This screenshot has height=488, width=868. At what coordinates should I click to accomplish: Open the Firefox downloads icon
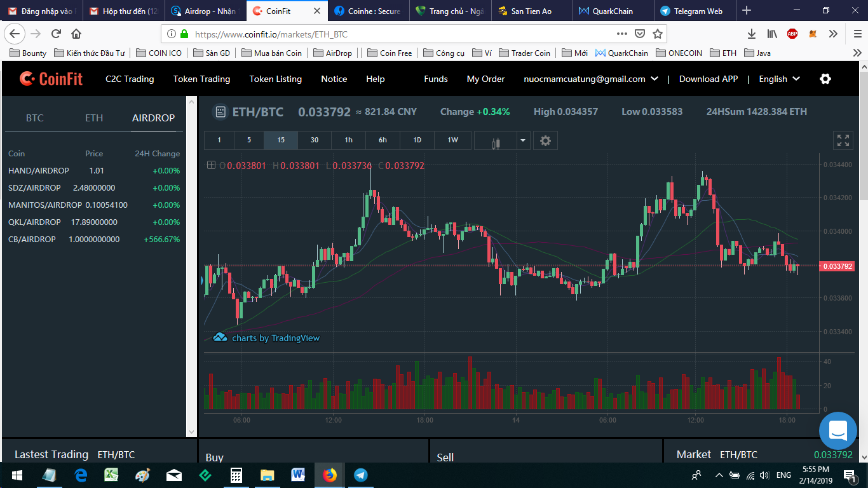click(752, 34)
